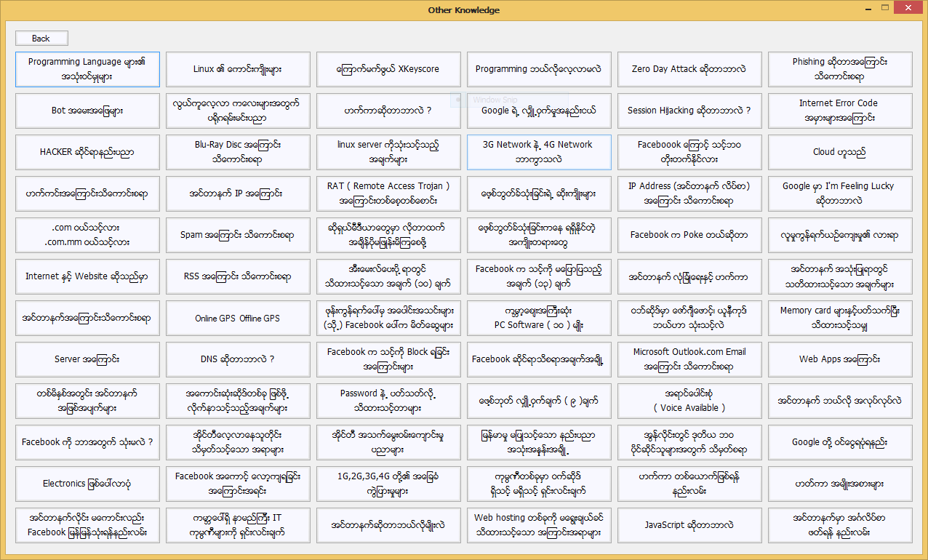The height and width of the screenshot is (560, 928).
Task: Open the Internet Error Code article
Action: pos(839,111)
